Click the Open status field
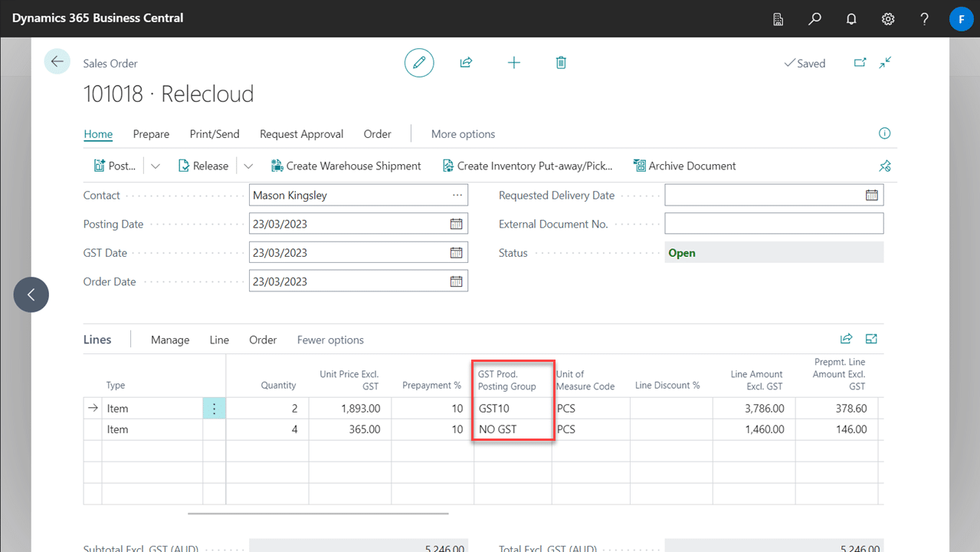This screenshot has height=552, width=980. tap(774, 252)
